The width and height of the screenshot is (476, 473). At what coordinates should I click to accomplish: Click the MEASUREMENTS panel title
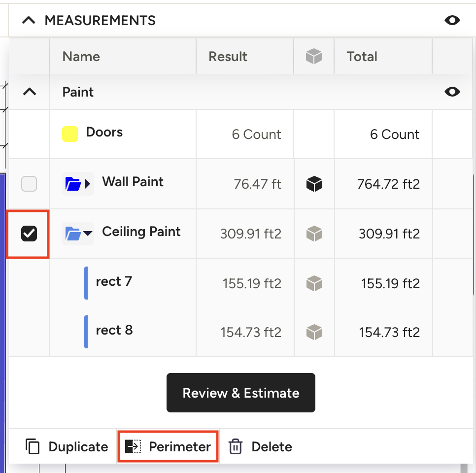(x=100, y=21)
